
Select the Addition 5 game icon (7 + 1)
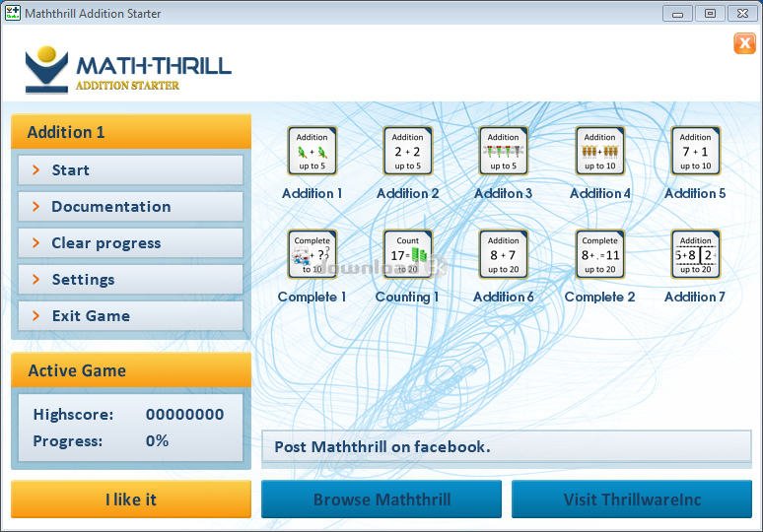pyautogui.click(x=696, y=151)
